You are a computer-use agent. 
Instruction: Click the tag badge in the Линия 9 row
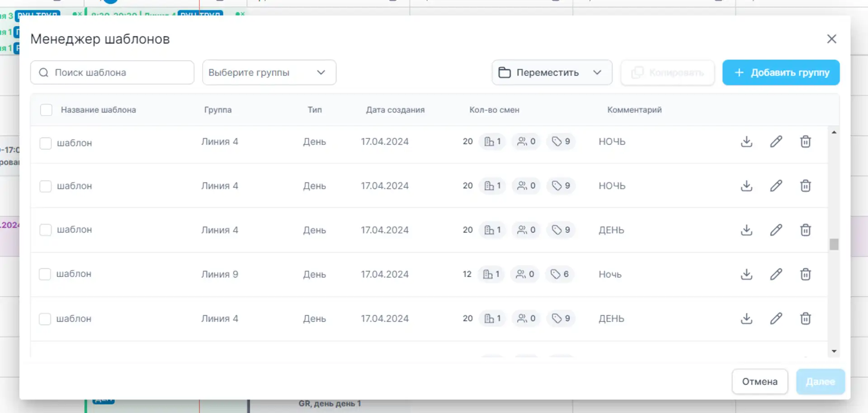[560, 274]
